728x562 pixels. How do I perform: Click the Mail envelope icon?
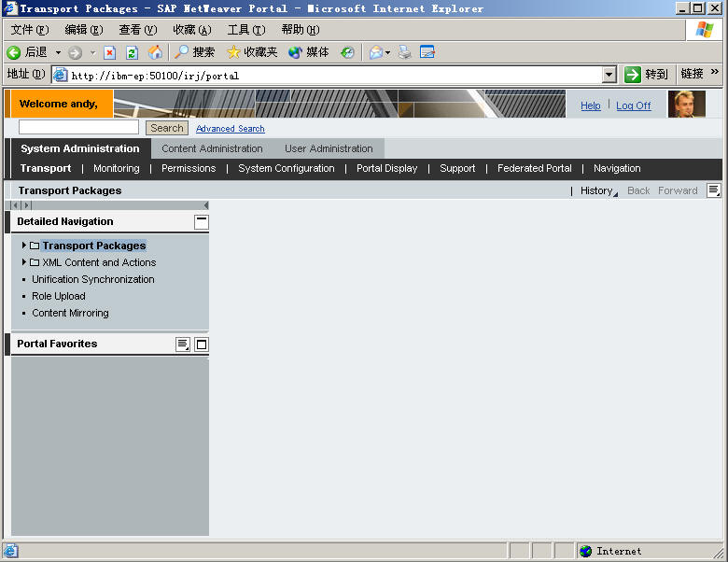375,52
